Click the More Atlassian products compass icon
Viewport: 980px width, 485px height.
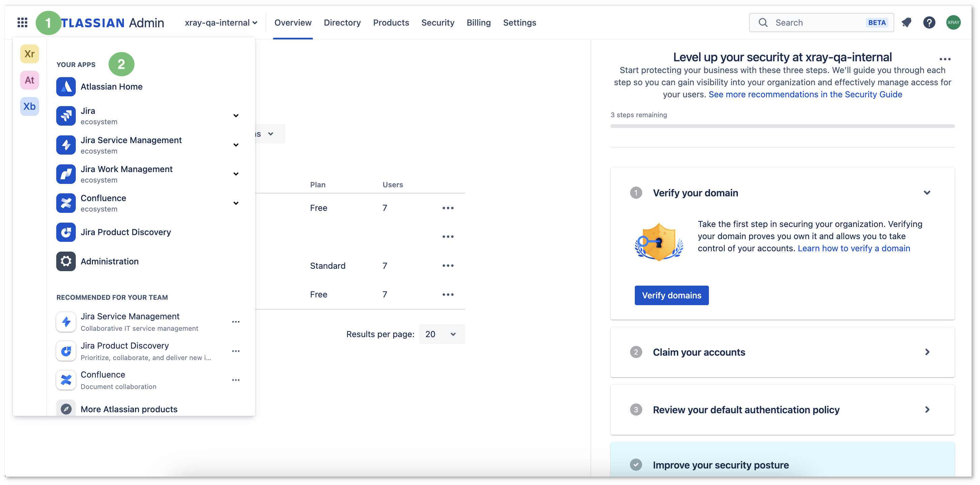click(66, 409)
